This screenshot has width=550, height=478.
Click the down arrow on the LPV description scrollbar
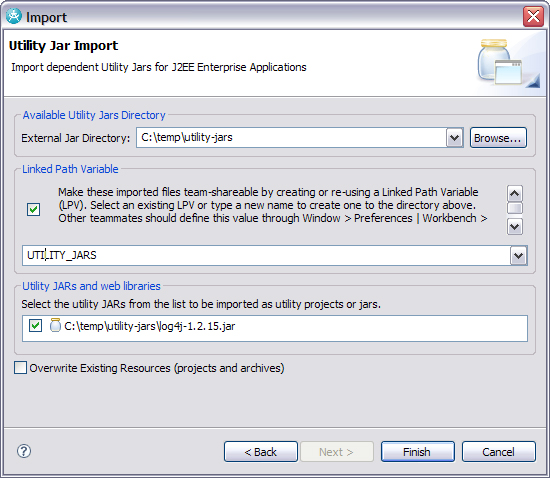(515, 227)
